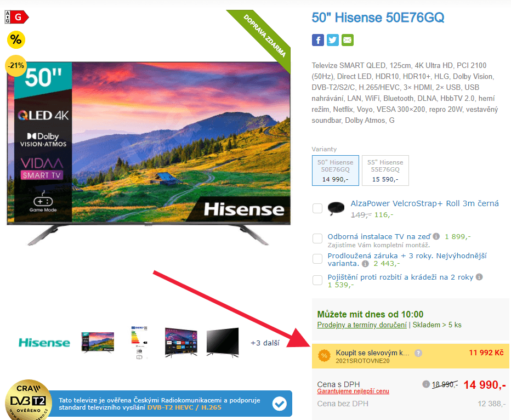Click info icon next to Pojištění proti rozbití
This screenshot has height=420, width=511.
(x=479, y=277)
